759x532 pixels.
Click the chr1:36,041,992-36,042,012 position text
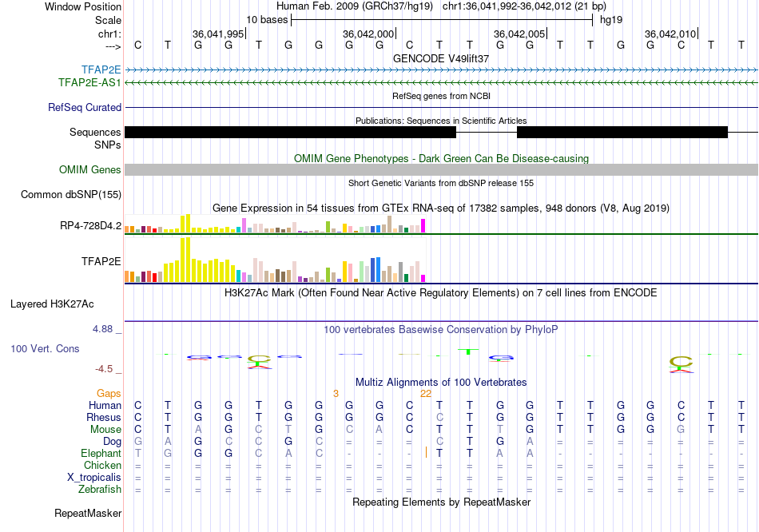524,6
